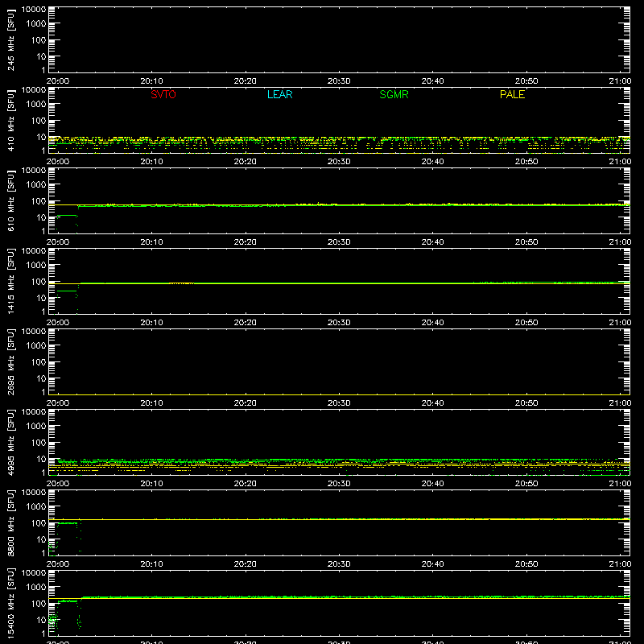The image size is (644, 644).
Task: Select the 1415 MHz [SFU] axis title
Action: [x=11, y=281]
